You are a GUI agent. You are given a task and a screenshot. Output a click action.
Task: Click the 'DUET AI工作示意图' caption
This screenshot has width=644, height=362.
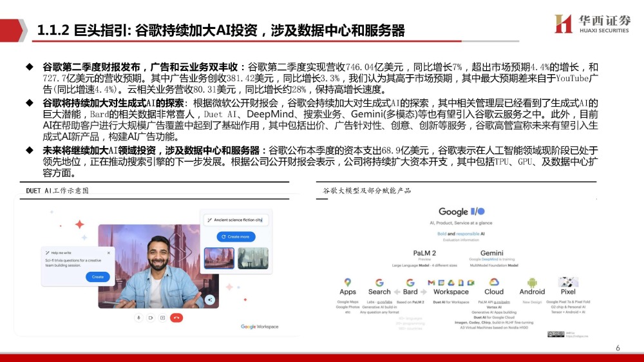[57, 191]
